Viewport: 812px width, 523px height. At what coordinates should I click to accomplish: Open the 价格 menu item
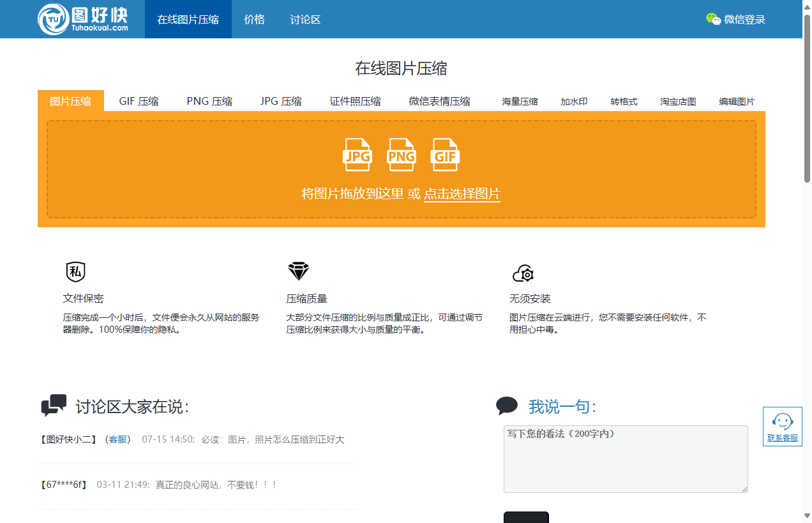click(x=255, y=19)
